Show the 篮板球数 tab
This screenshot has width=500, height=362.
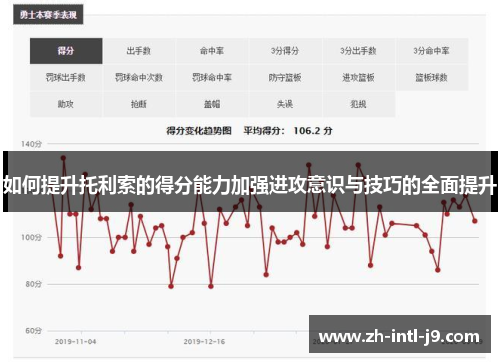point(432,78)
